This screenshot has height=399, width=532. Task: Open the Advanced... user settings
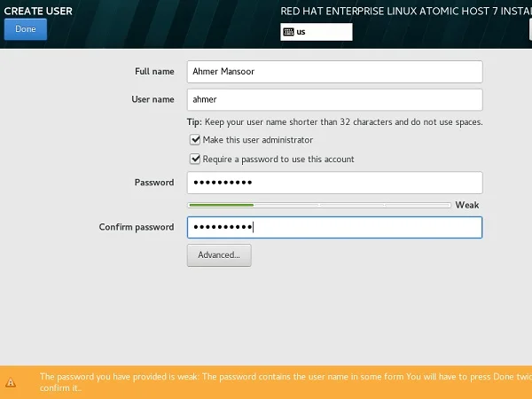219,255
